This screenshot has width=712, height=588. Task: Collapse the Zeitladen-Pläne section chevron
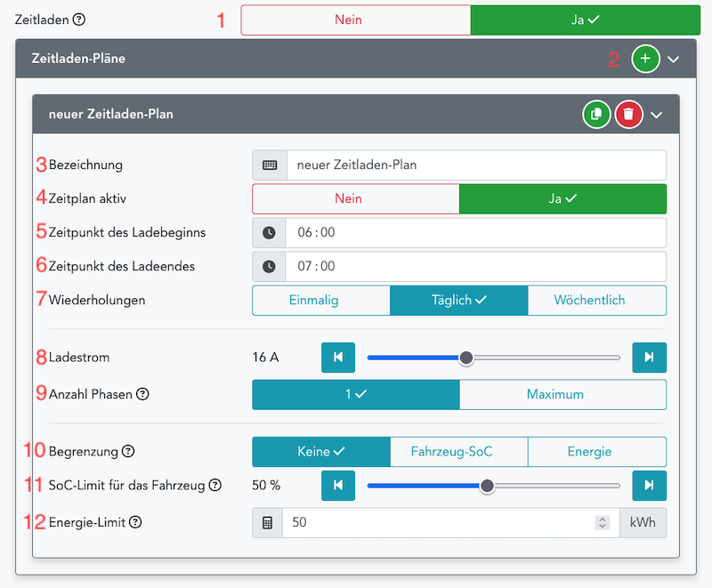(x=674, y=59)
